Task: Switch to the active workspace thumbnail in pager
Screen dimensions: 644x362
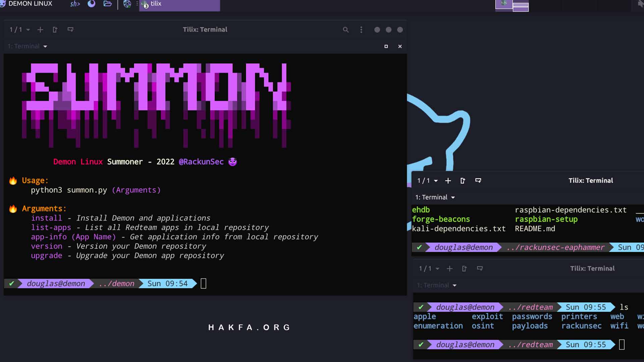Action: coord(504,4)
